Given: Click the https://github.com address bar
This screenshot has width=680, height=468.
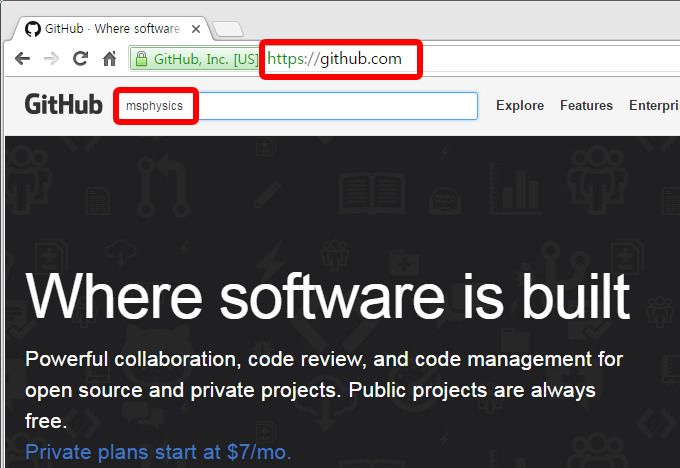Looking at the screenshot, I should [x=334, y=59].
